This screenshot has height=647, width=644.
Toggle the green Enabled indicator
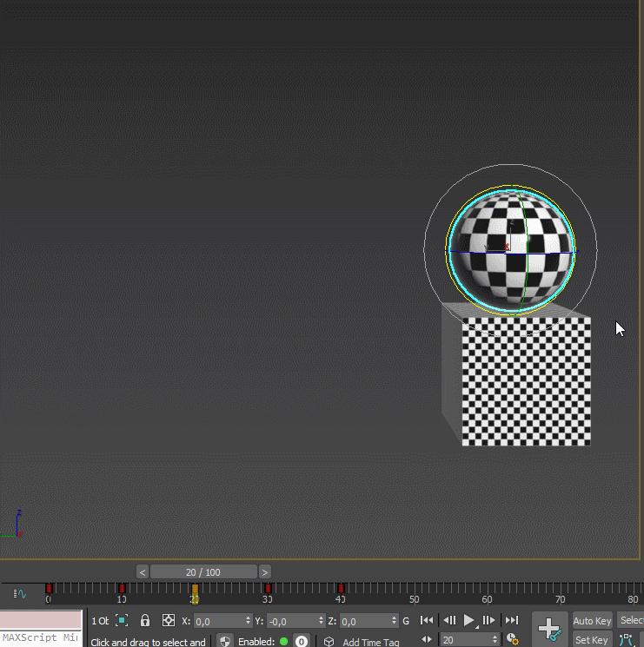283,642
